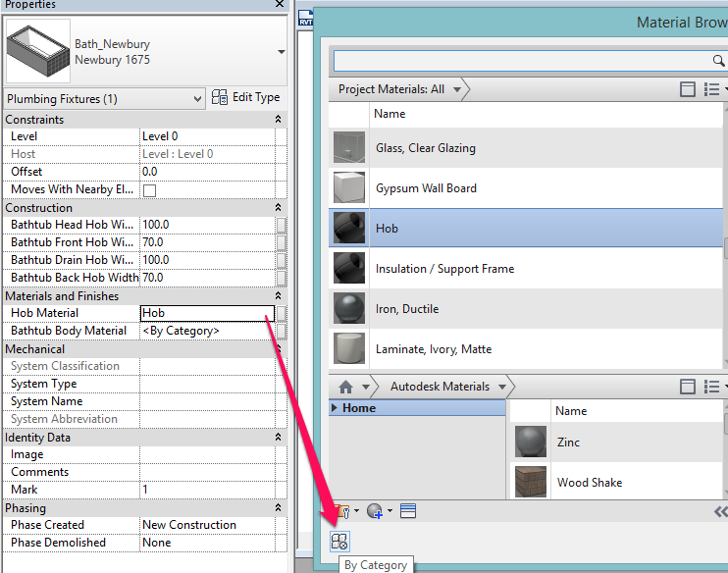The height and width of the screenshot is (573, 728).
Task: Click Phase Demolished None value
Action: click(x=208, y=543)
